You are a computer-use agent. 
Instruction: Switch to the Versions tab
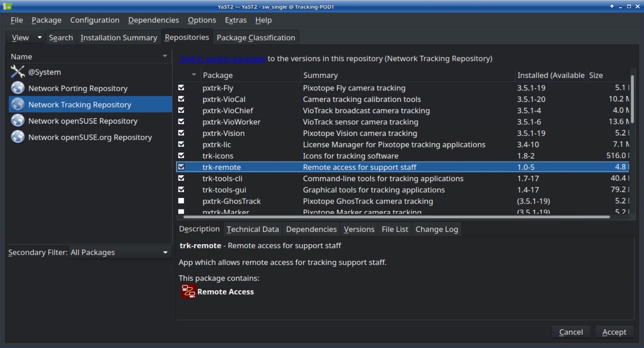click(x=359, y=229)
